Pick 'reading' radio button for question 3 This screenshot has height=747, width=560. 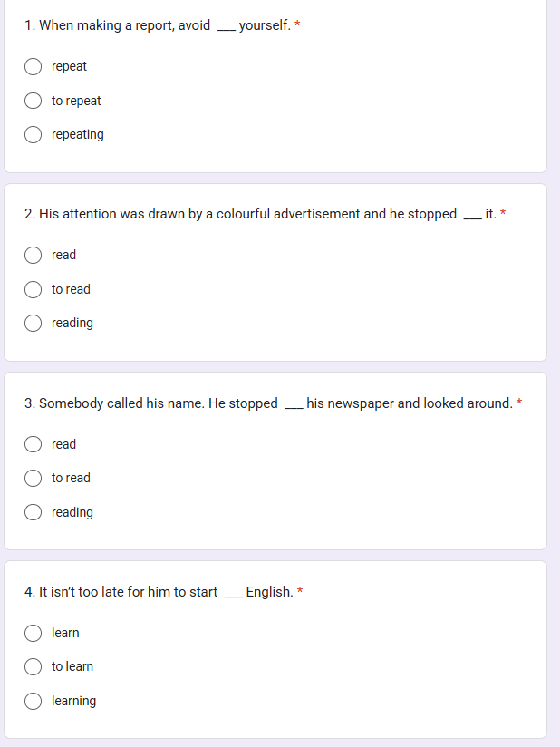pyautogui.click(x=33, y=512)
